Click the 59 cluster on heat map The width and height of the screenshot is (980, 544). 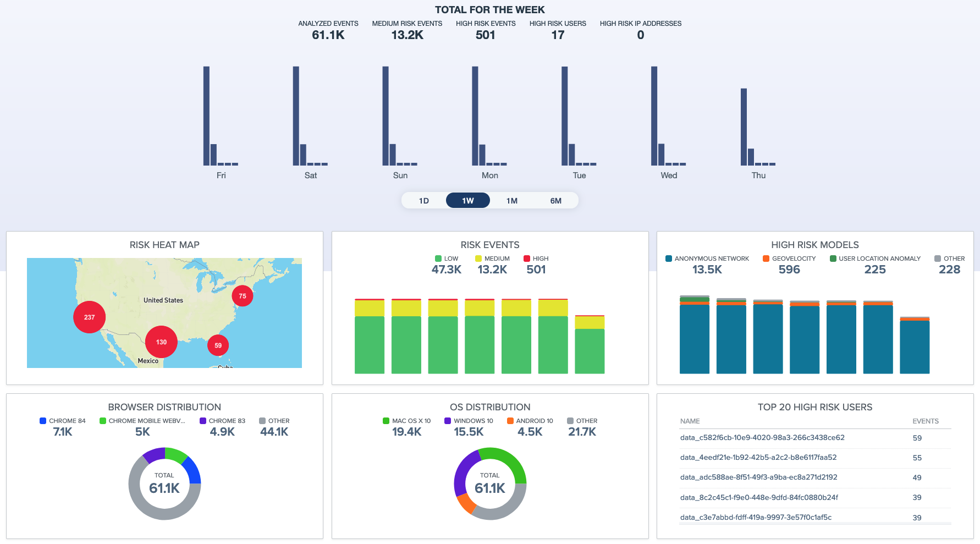click(218, 345)
